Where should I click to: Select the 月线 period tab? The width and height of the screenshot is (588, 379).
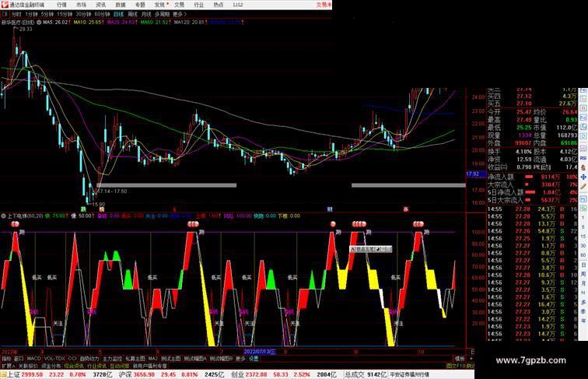point(146,14)
